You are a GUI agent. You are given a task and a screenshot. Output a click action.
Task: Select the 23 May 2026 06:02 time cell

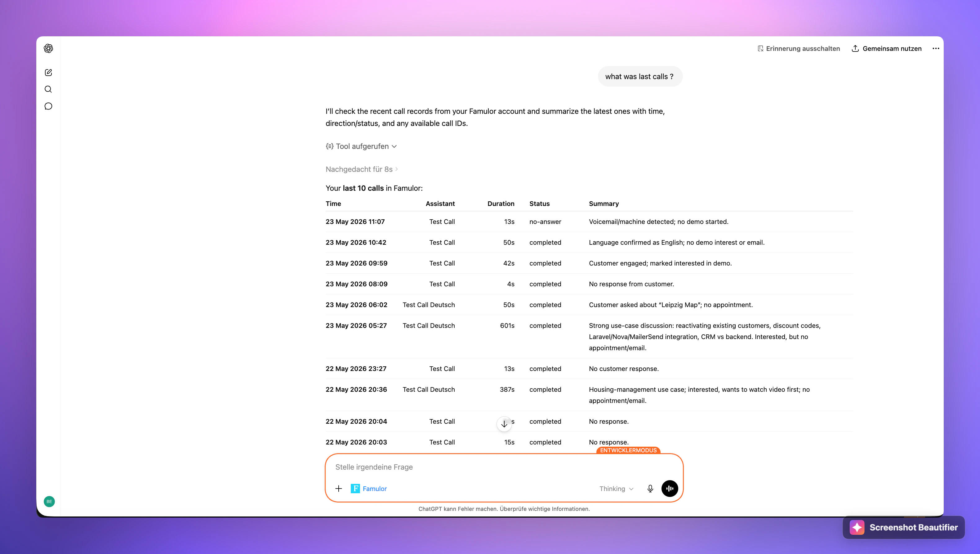(356, 305)
